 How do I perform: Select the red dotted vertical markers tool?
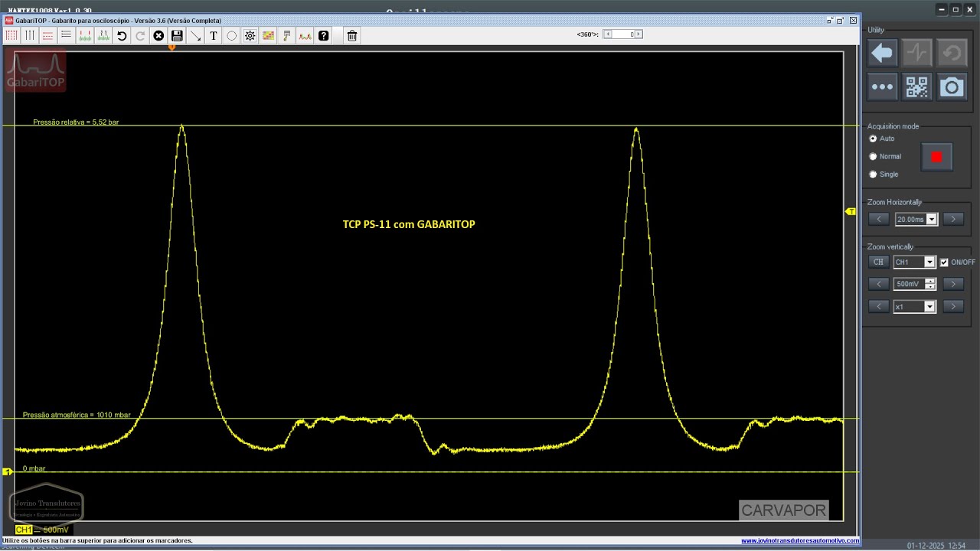click(x=11, y=35)
